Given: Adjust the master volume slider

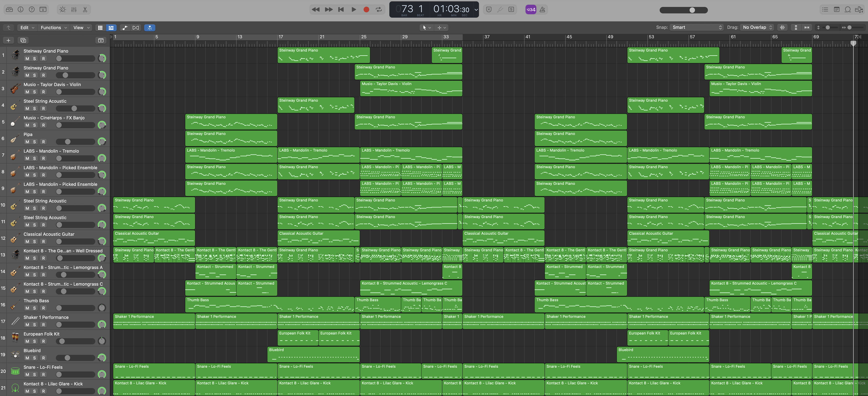Looking at the screenshot, I should (x=684, y=10).
